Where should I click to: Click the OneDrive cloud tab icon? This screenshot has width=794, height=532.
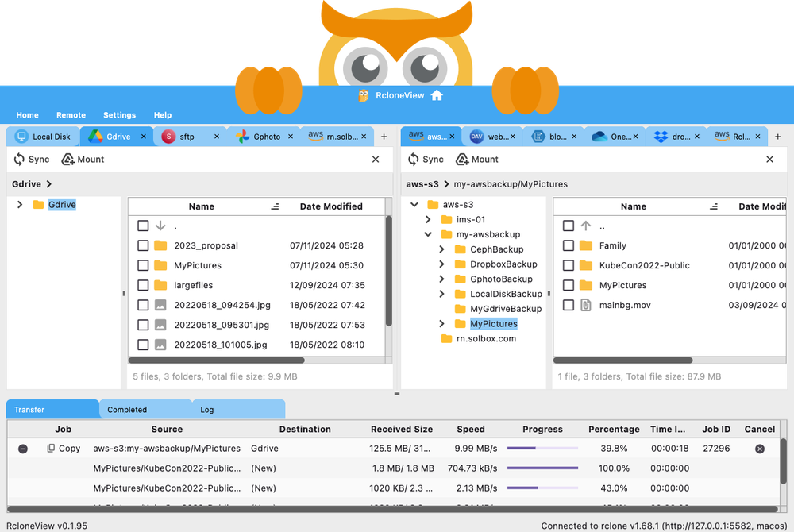click(x=599, y=137)
